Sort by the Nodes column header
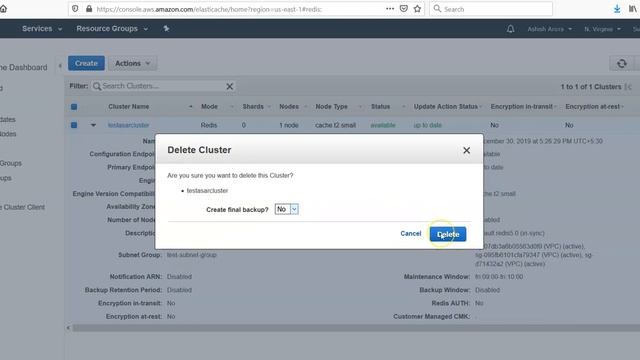This screenshot has height=360, width=640. coord(289,107)
